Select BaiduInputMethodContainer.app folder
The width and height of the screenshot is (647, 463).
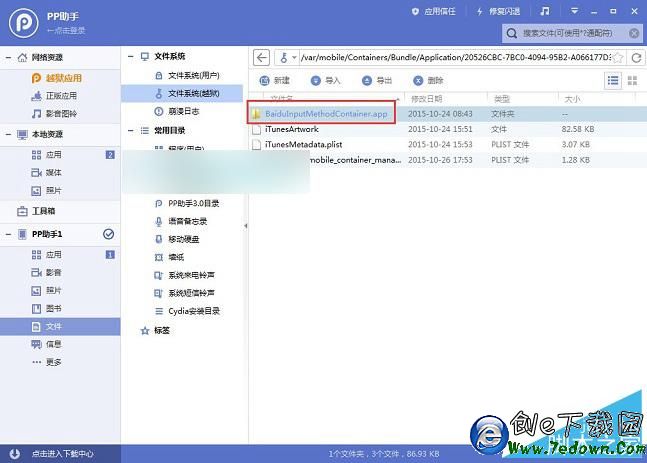(326, 114)
